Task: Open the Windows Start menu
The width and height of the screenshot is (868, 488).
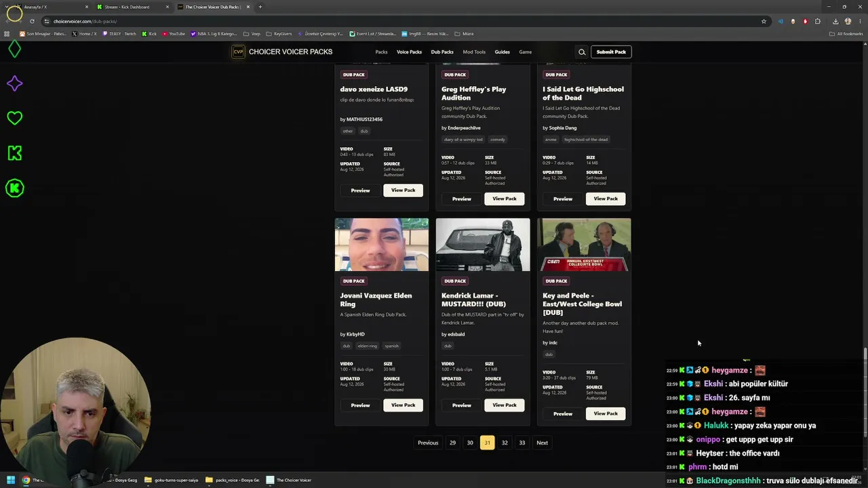Action: pos(11,480)
